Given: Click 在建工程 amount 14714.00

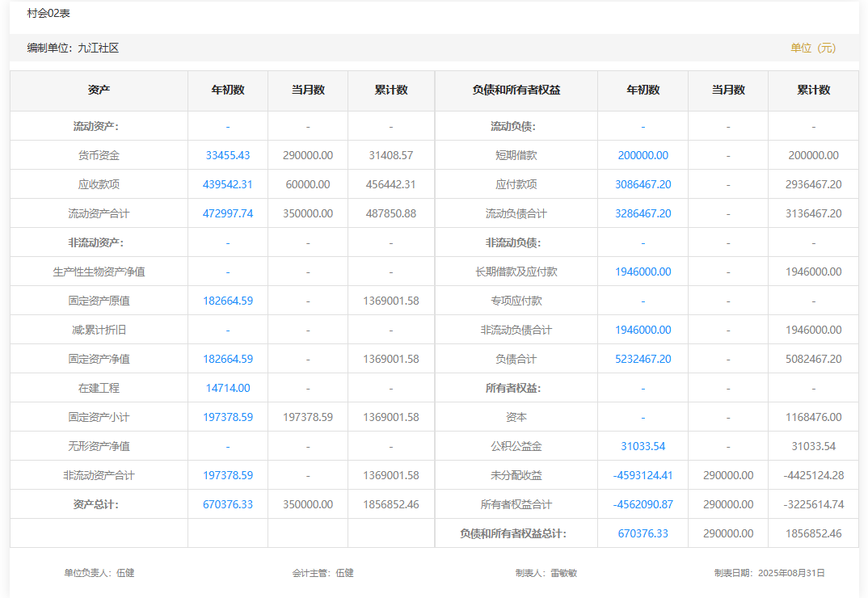Looking at the screenshot, I should pos(228,388).
